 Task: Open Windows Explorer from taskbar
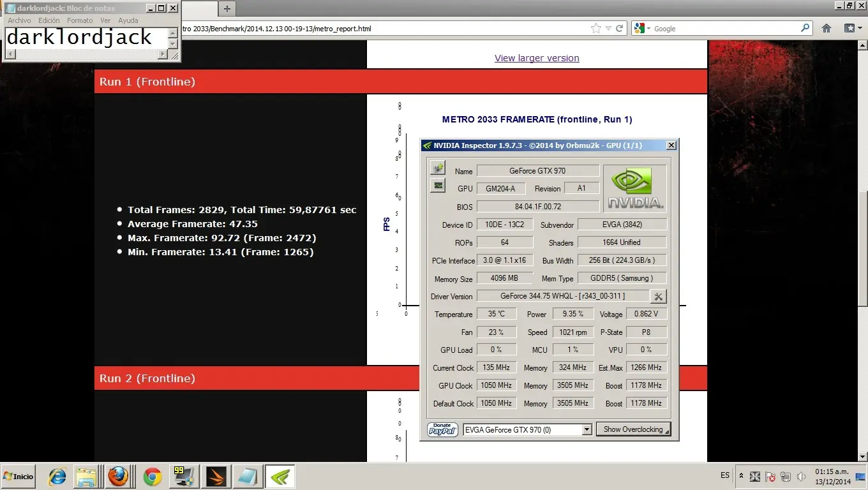87,477
